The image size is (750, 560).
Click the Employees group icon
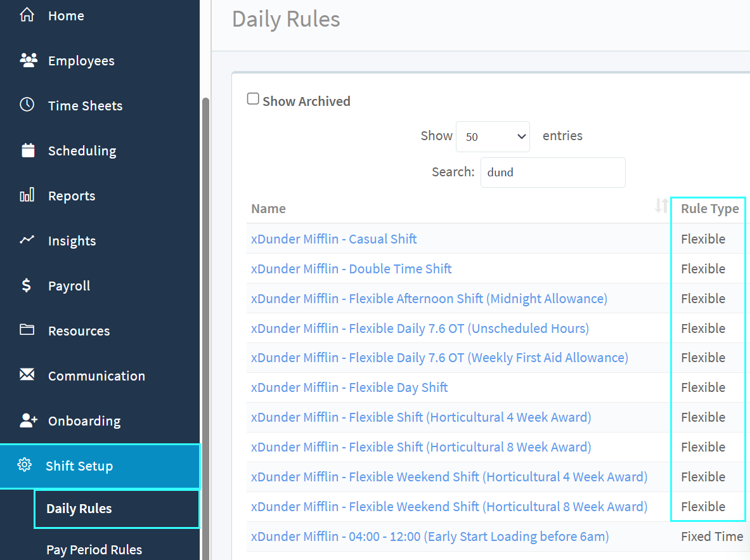click(29, 60)
